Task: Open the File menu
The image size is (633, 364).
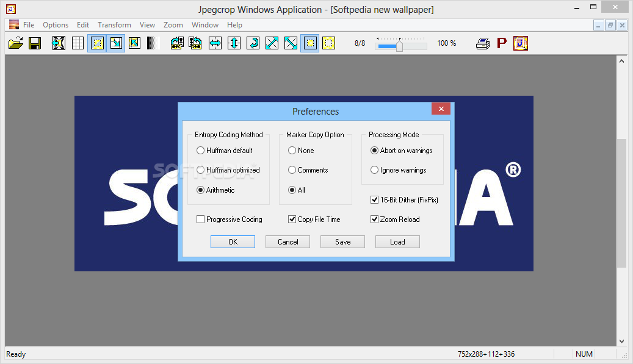Action: 29,24
